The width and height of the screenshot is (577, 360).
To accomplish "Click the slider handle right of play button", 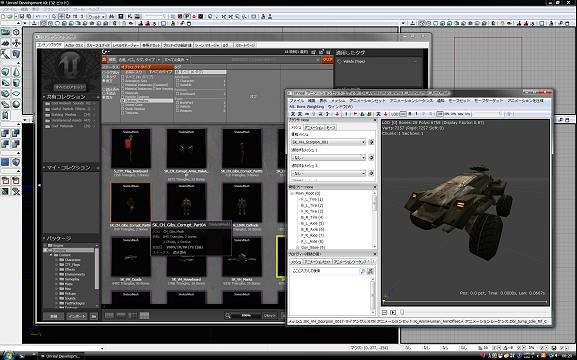I will point(402,312).
